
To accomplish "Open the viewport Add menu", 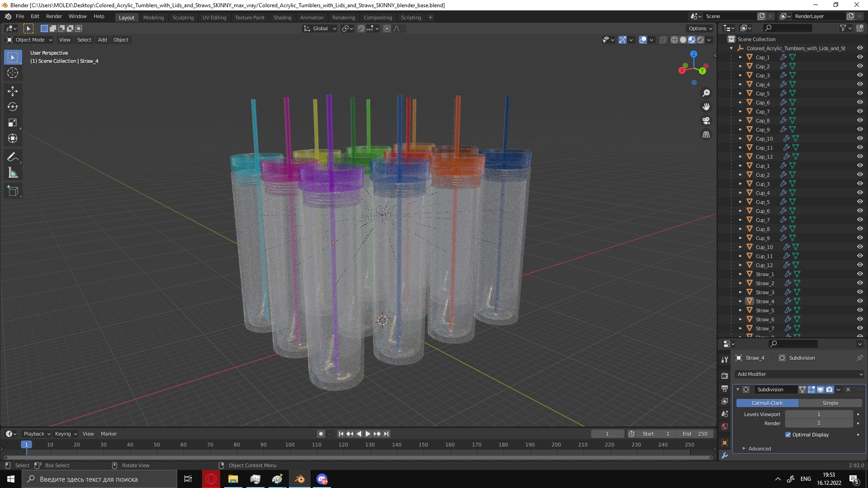I will tap(103, 40).
